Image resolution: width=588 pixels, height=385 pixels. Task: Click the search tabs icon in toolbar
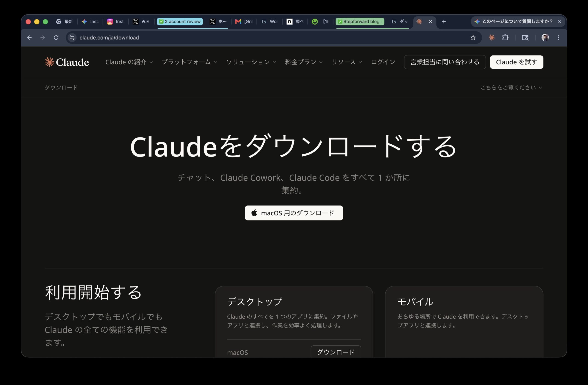(525, 38)
